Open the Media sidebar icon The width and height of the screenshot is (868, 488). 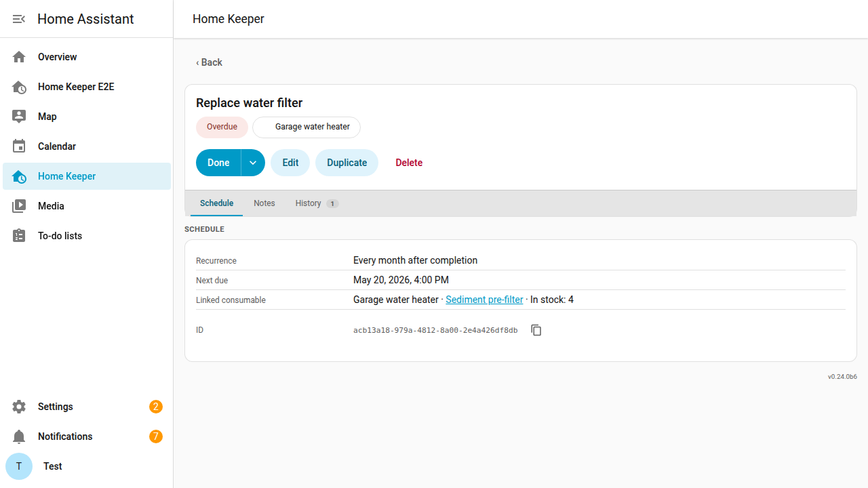pos(19,206)
